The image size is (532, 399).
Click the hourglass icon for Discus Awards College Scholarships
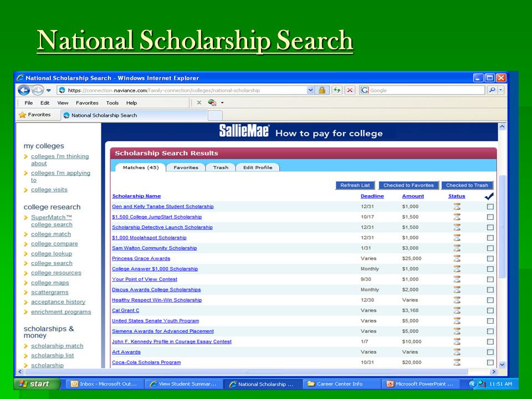(x=457, y=290)
